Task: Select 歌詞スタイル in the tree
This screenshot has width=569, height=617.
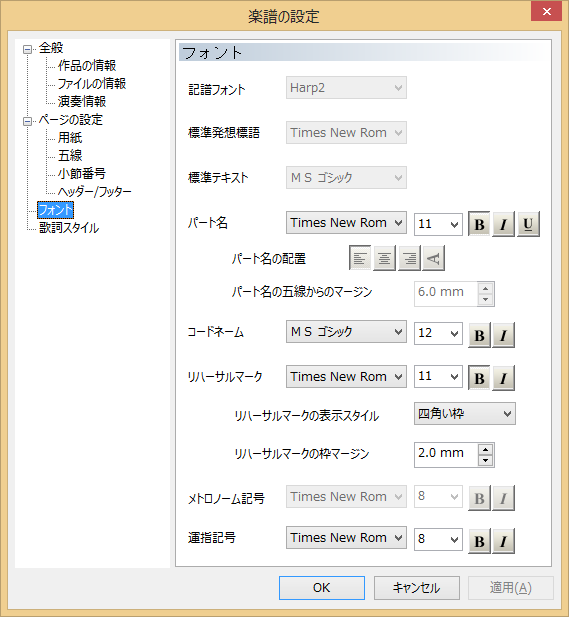Action: click(69, 228)
